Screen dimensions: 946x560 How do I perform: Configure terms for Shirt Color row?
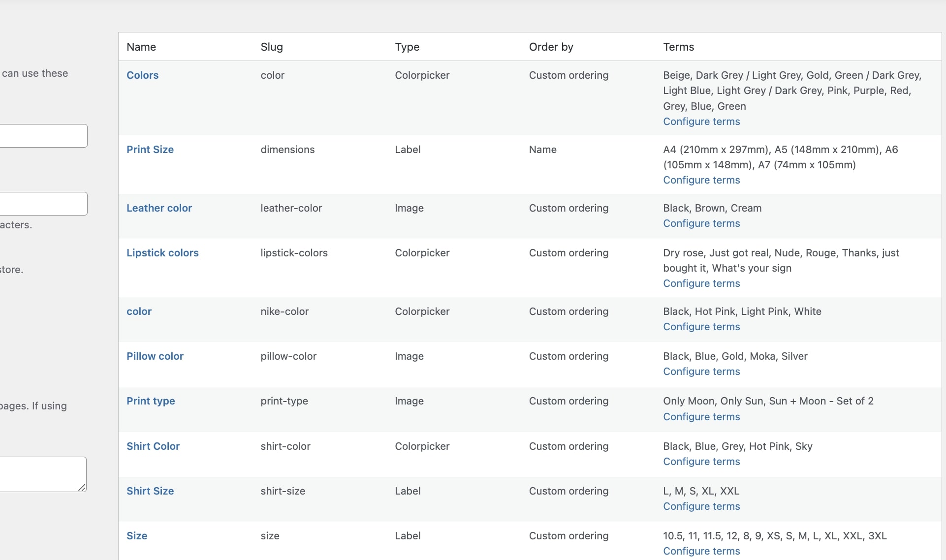[701, 462]
